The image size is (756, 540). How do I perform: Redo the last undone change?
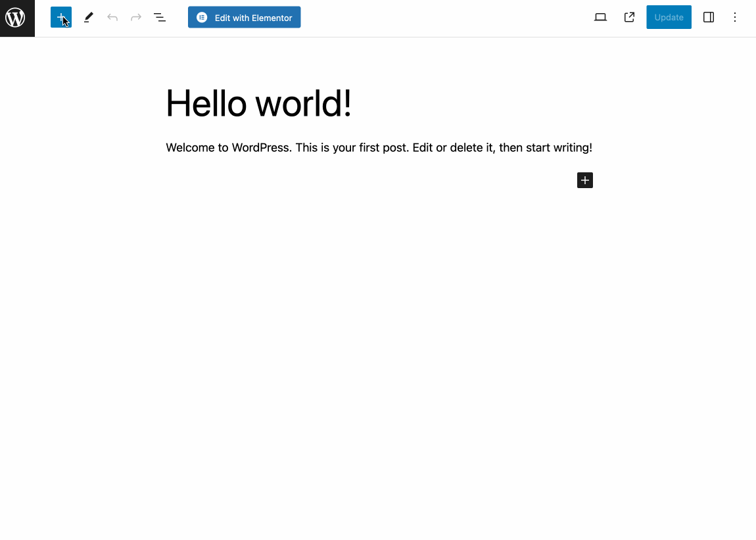click(136, 18)
